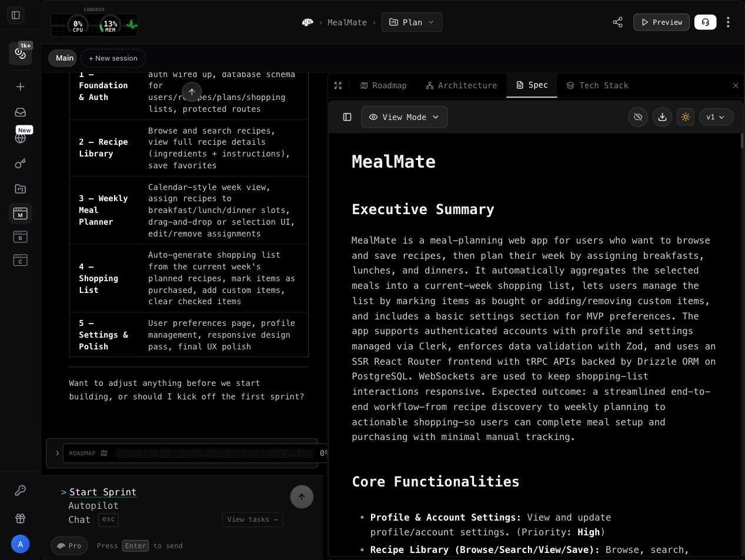Open the globe icon with New badge
745x560 pixels.
pyautogui.click(x=20, y=138)
